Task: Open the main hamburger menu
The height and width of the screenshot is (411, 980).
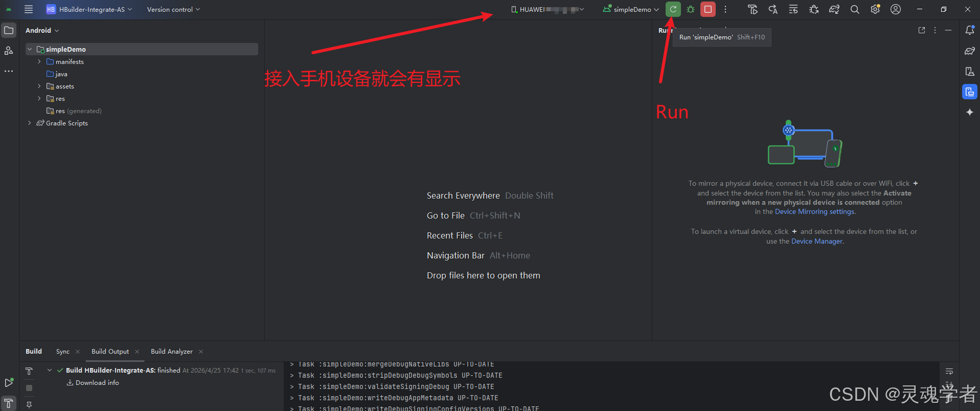Action: click(x=29, y=9)
